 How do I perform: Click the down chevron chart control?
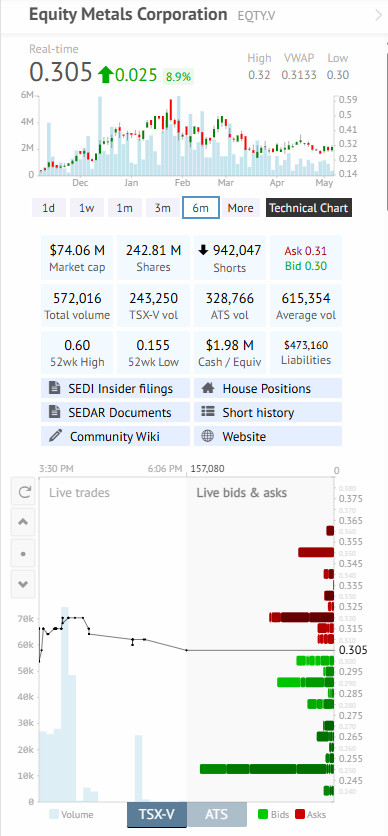pyautogui.click(x=23, y=584)
